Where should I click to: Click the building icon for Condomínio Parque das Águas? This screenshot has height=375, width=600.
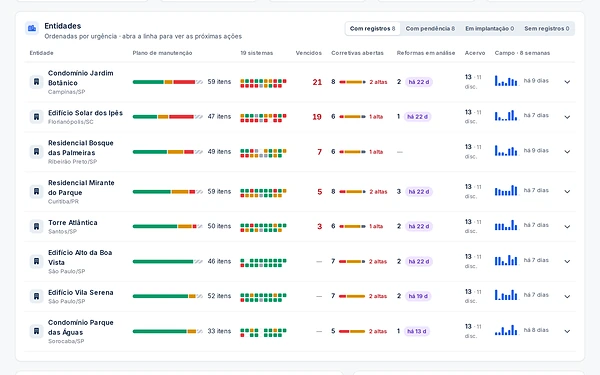tap(36, 331)
